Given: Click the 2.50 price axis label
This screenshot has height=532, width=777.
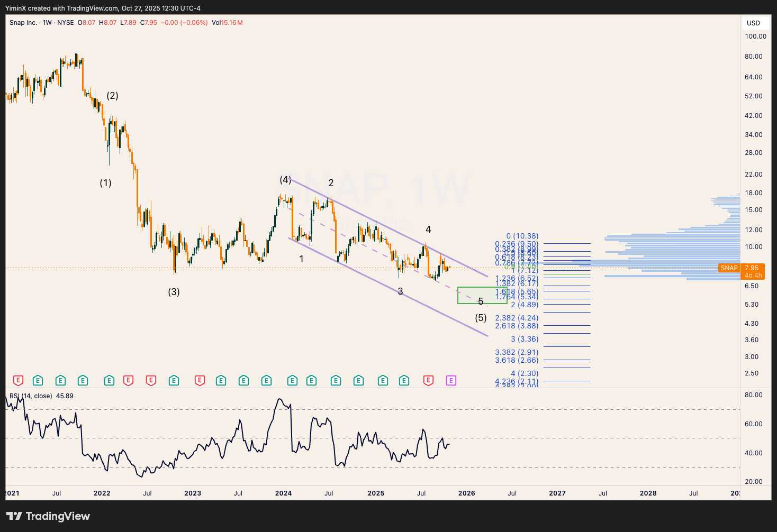Looking at the screenshot, I should [752, 373].
